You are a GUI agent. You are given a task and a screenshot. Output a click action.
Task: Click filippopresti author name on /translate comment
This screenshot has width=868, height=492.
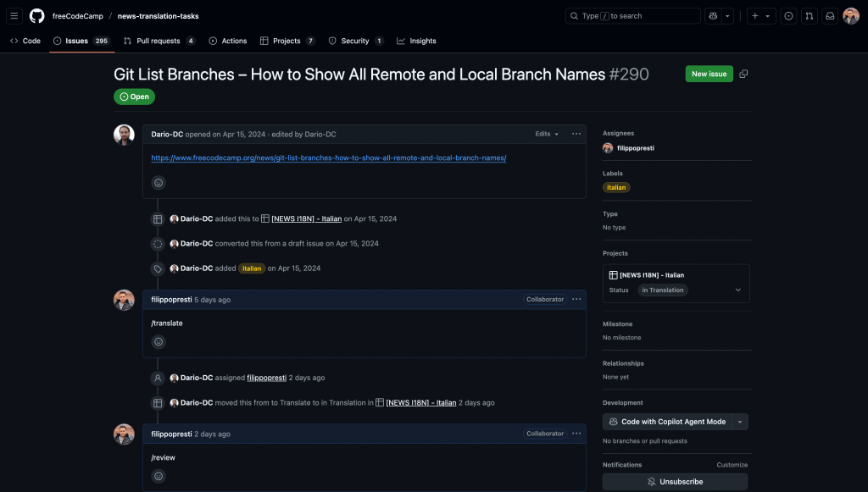(171, 300)
